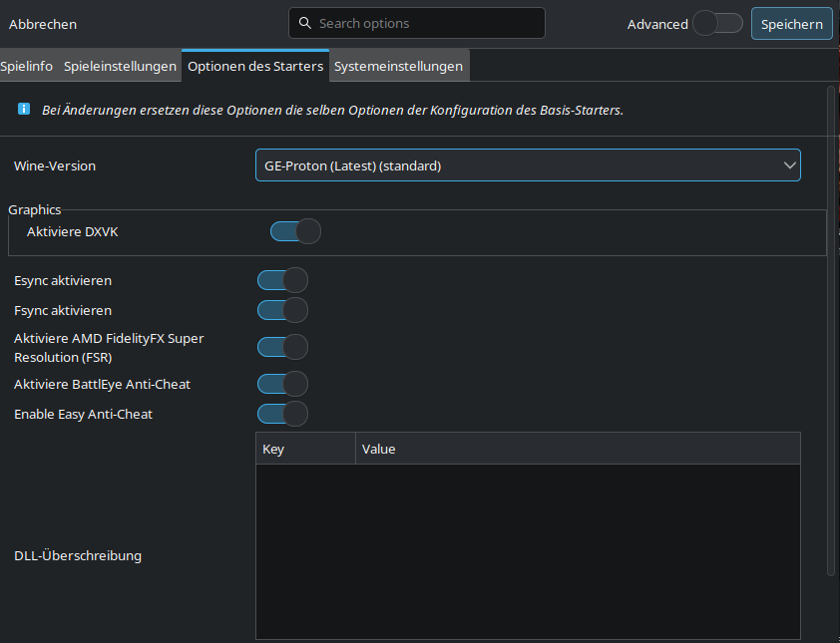The height and width of the screenshot is (643, 840).
Task: Select the Optionen des Starters tab
Action: [x=252, y=66]
